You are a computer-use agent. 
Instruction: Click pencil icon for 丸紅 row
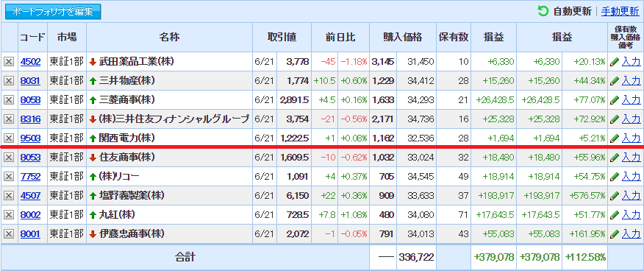(615, 214)
